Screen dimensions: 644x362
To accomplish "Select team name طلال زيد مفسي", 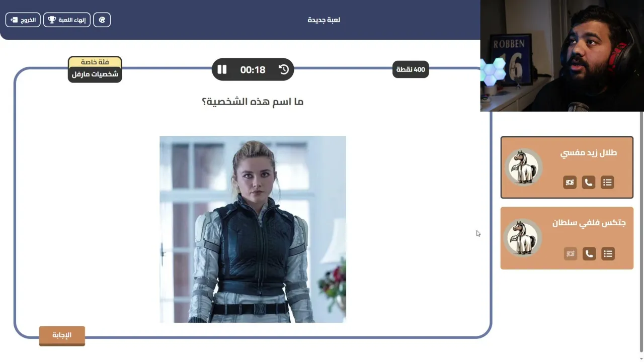I will [589, 153].
